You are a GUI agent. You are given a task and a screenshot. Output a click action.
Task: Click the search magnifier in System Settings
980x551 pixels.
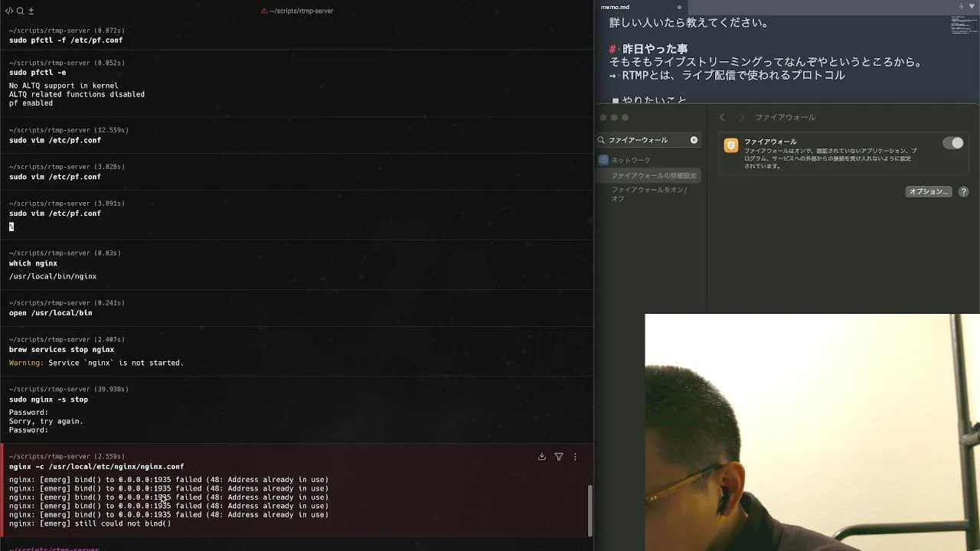click(x=602, y=140)
